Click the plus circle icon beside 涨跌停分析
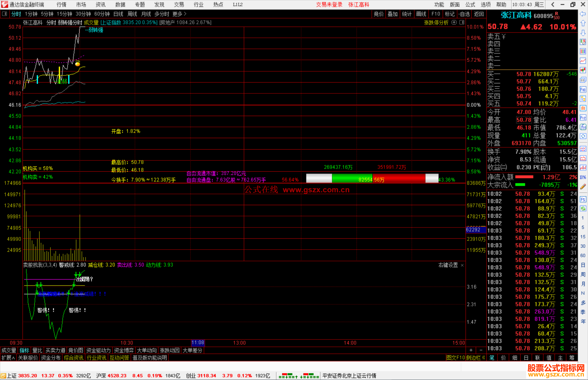The image size is (588, 380). tap(454, 22)
